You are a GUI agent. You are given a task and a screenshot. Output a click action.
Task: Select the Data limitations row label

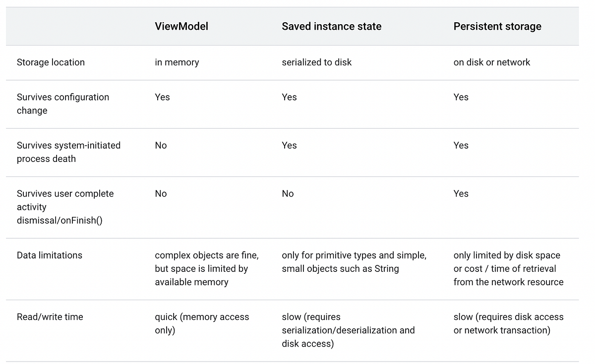[x=50, y=256]
